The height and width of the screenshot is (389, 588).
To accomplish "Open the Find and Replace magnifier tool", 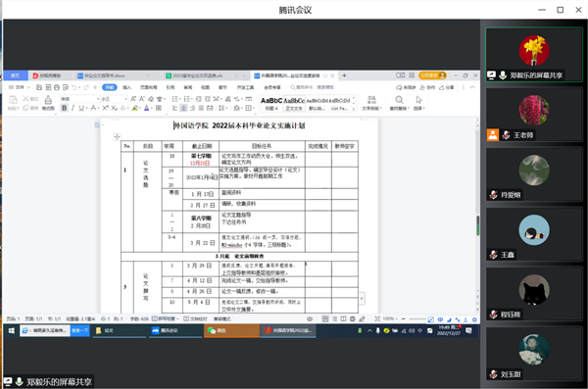I will click(399, 103).
